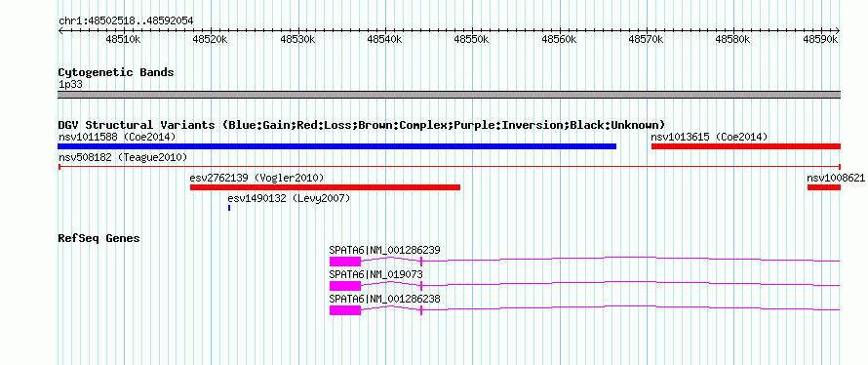
Task: Click the magenta exon block of NM_019073
Action: pos(345,286)
